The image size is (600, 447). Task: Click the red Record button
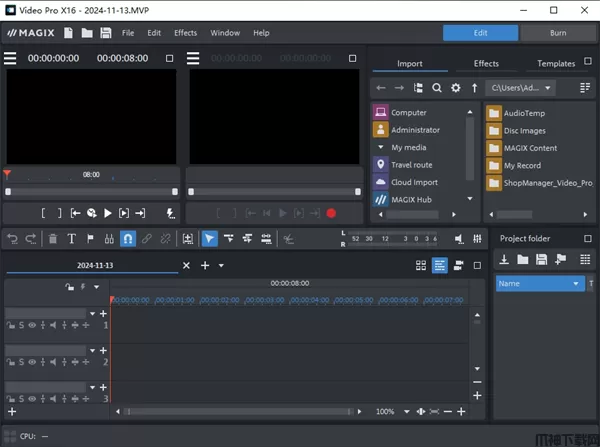[331, 213]
